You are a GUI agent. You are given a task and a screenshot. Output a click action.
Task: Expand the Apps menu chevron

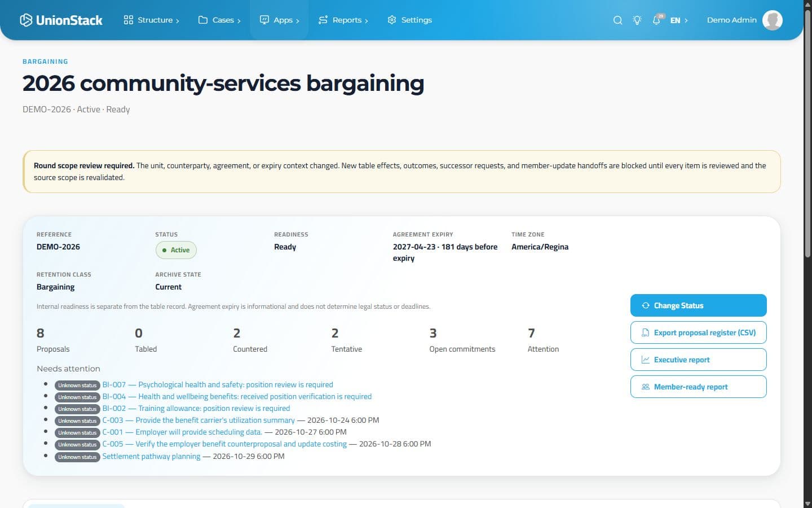click(298, 21)
